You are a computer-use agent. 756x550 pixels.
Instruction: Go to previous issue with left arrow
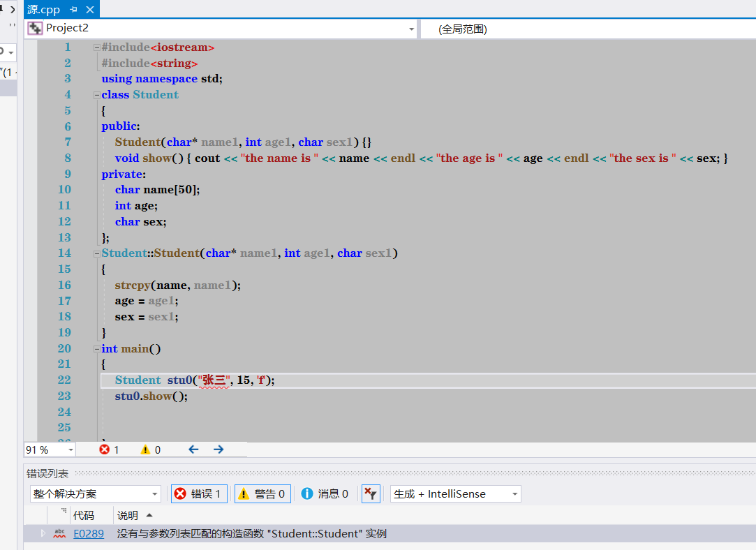193,449
